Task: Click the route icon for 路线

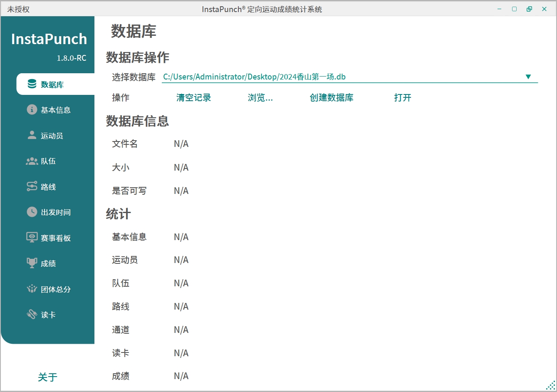Action: 32,186
